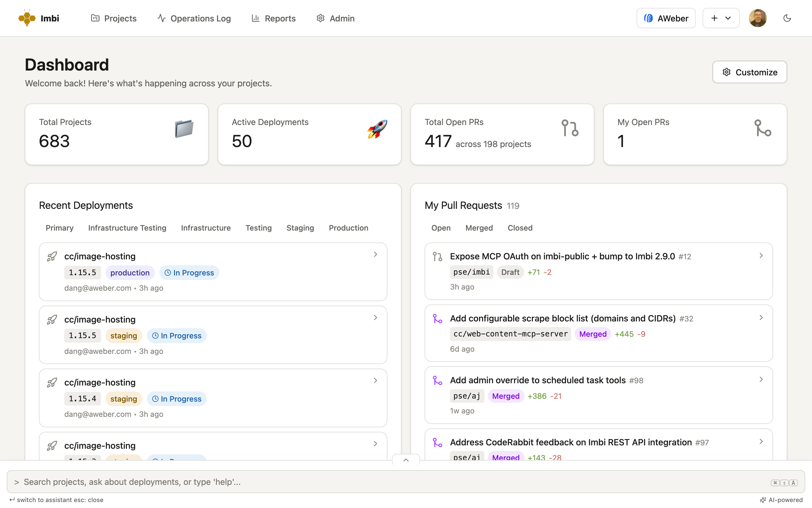This screenshot has width=812, height=508.
Task: Open Add admin override to scheduled task tools
Action: (x=538, y=380)
